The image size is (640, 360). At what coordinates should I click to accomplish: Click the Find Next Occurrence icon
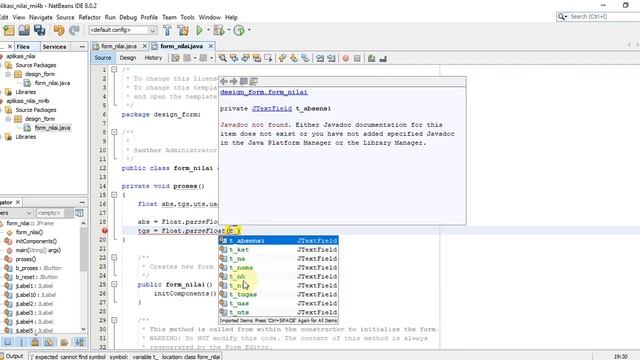click(x=245, y=58)
